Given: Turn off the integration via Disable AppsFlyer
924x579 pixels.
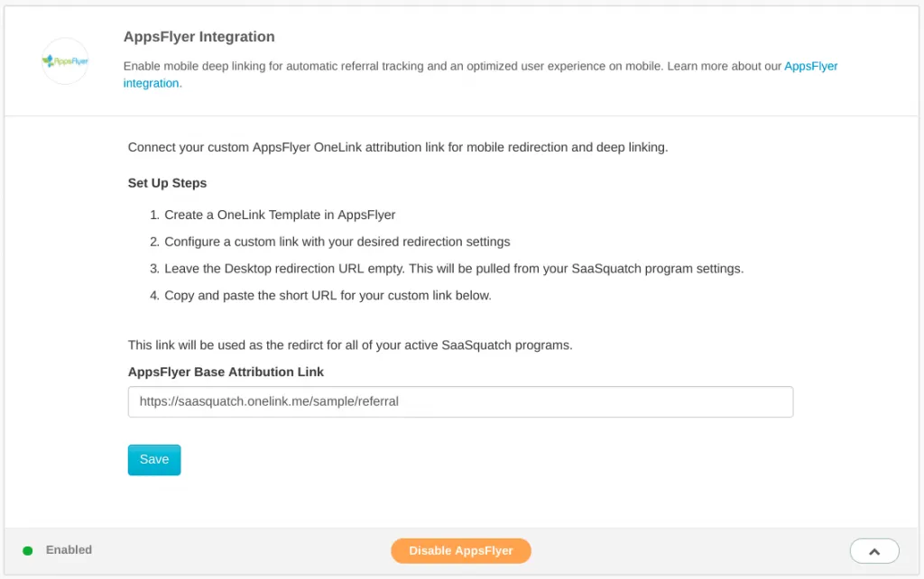Looking at the screenshot, I should coord(460,550).
